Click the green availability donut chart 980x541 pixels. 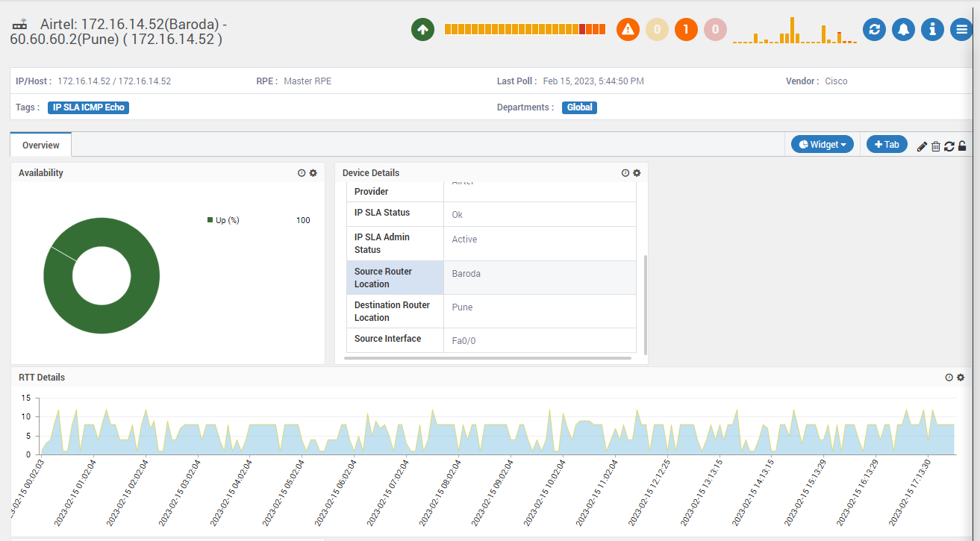coord(102,275)
